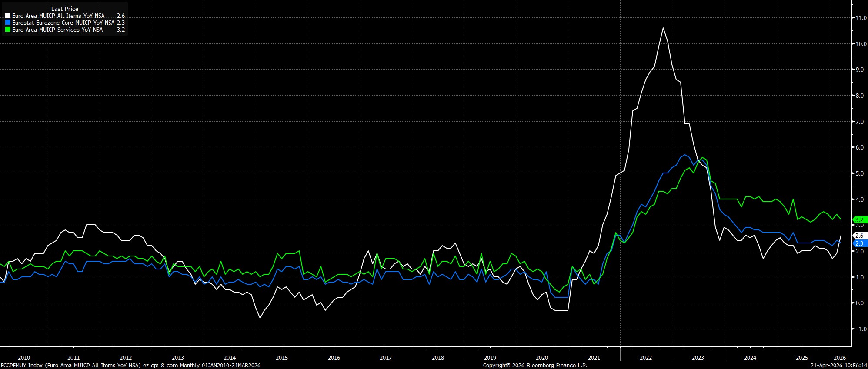Select the Euro Area MUICP All Items legend label
This screenshot has height=369, width=868.
(58, 16)
